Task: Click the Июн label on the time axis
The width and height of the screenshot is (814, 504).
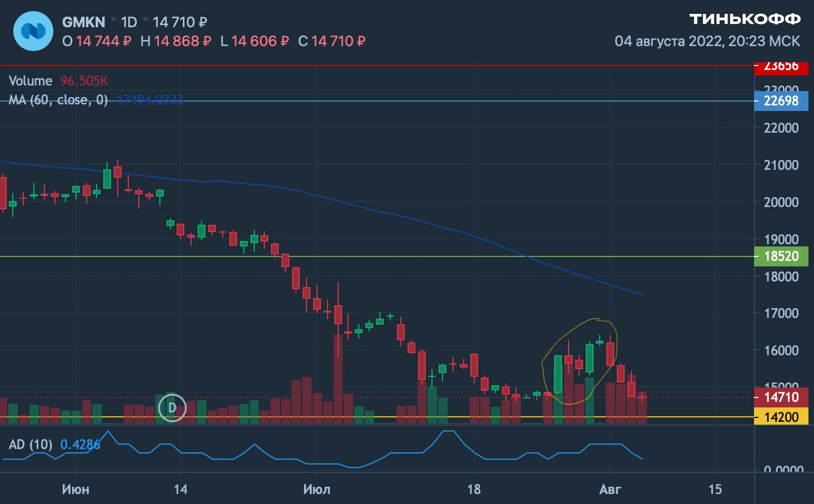Action: pyautogui.click(x=76, y=490)
